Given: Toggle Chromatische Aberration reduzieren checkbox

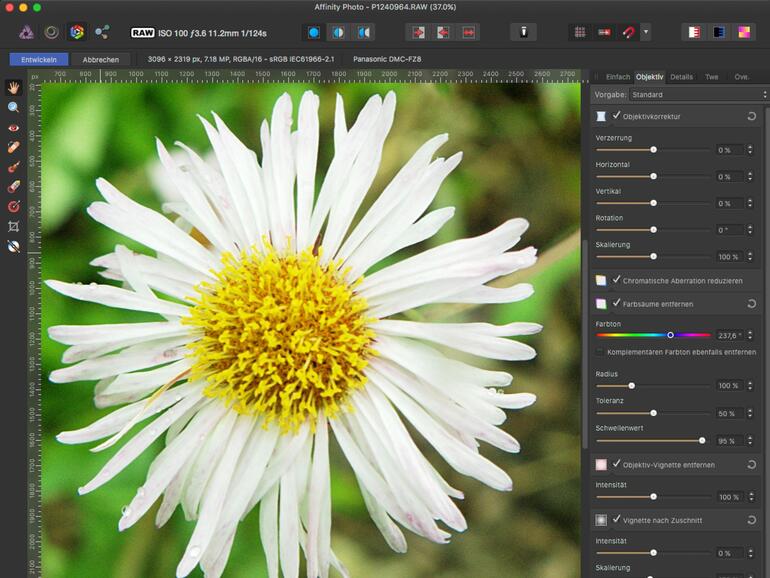Looking at the screenshot, I should (616, 281).
